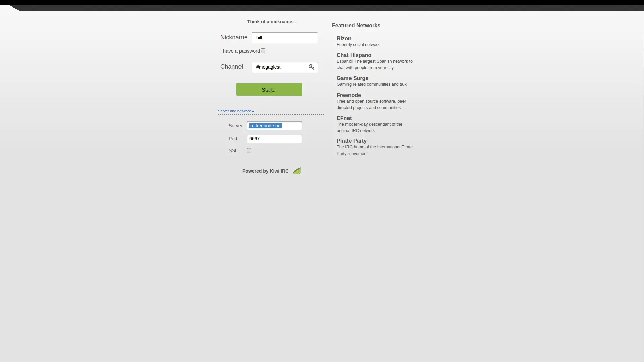This screenshot has width=644, height=362.
Task: Enable the SSL checkbox
Action: (x=249, y=150)
